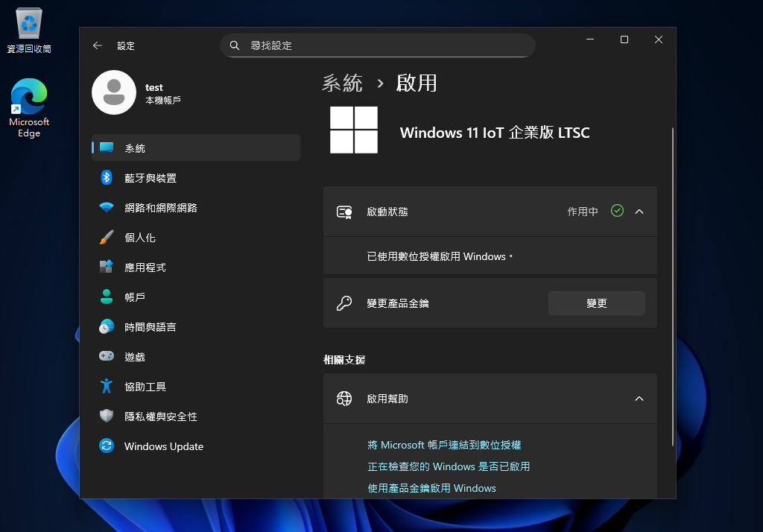Open Bluetooth and devices (藍牙與裝置) settings
The height and width of the screenshot is (532, 763).
click(151, 178)
